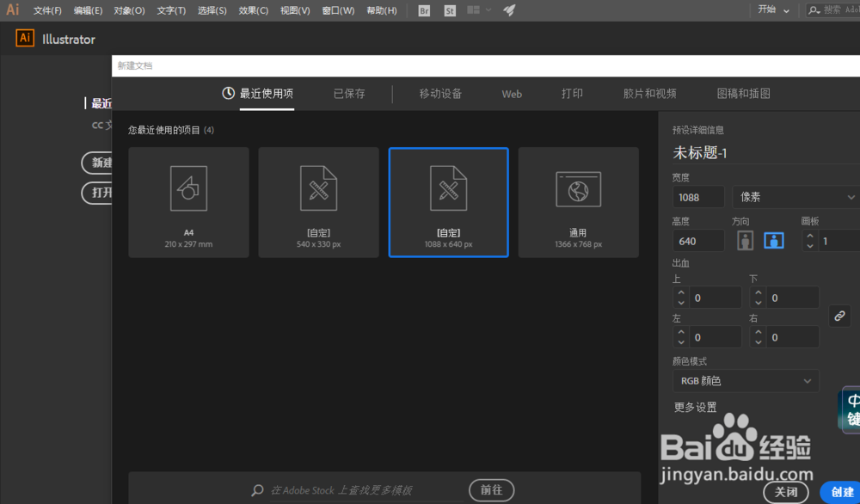Click the Ai logo in menu bar
The height and width of the screenshot is (504, 860).
13,9
